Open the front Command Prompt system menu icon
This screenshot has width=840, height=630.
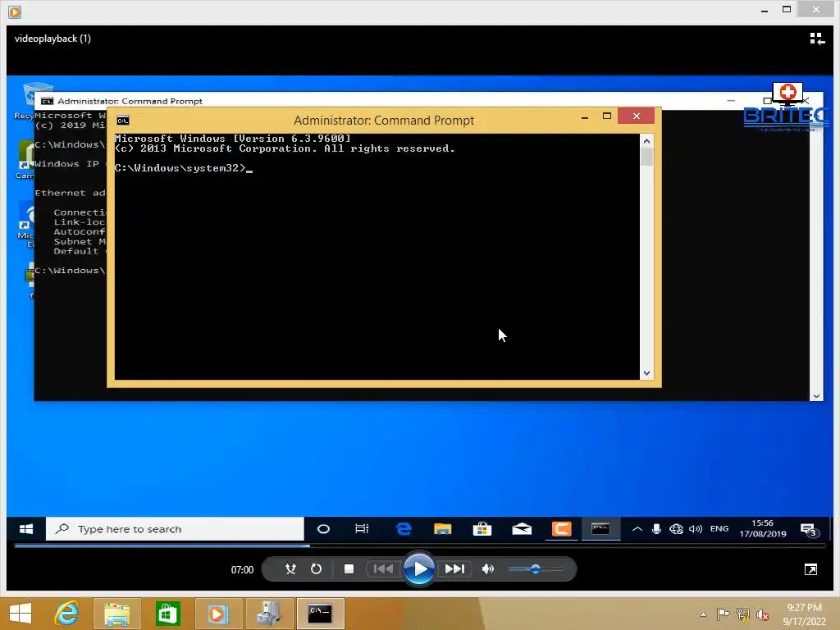point(123,121)
